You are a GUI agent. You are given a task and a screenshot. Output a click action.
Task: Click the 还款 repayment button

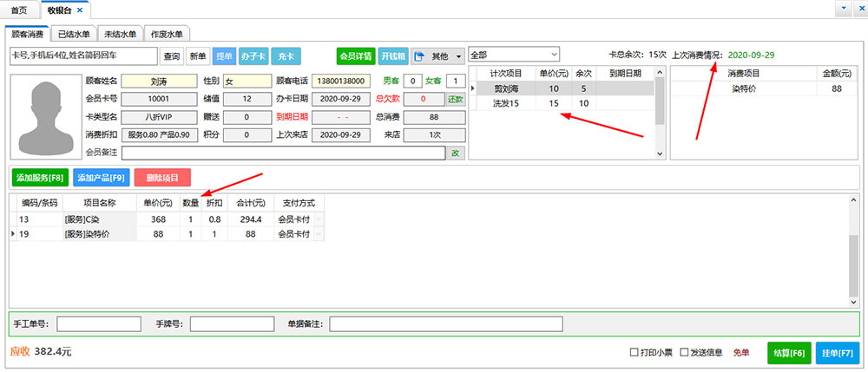(456, 100)
